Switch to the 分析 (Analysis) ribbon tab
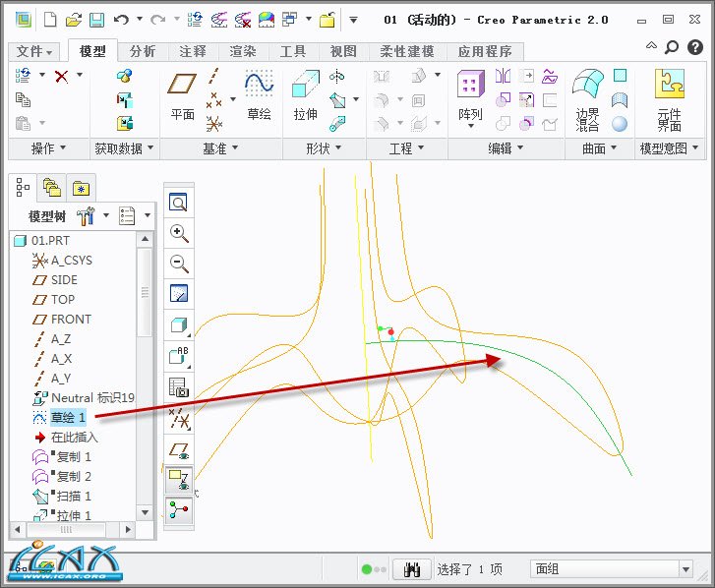 tap(143, 51)
